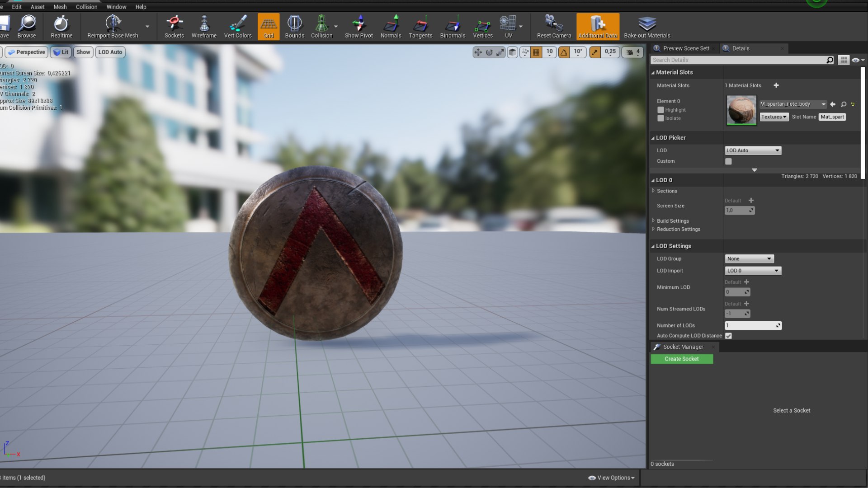Show Vertices overlay
Screen dimensions: 868x488
pyautogui.click(x=483, y=26)
